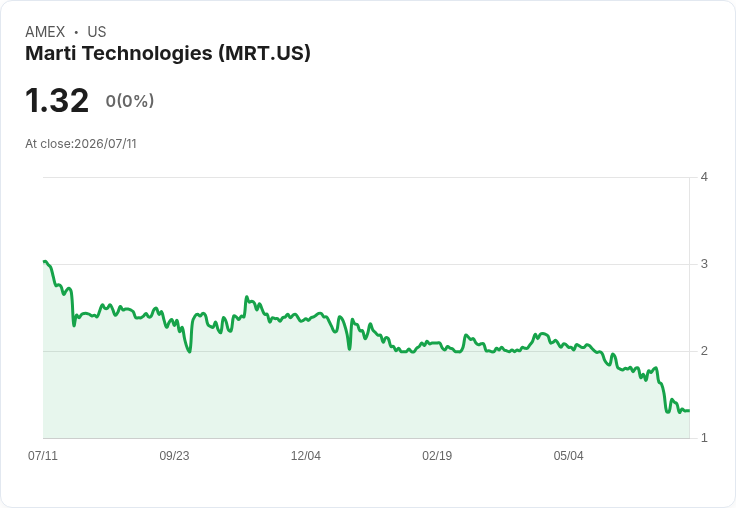Click the sharp dip touching the 2 gridline after 09/23
Viewport: 736px width, 508px height.
coord(189,351)
